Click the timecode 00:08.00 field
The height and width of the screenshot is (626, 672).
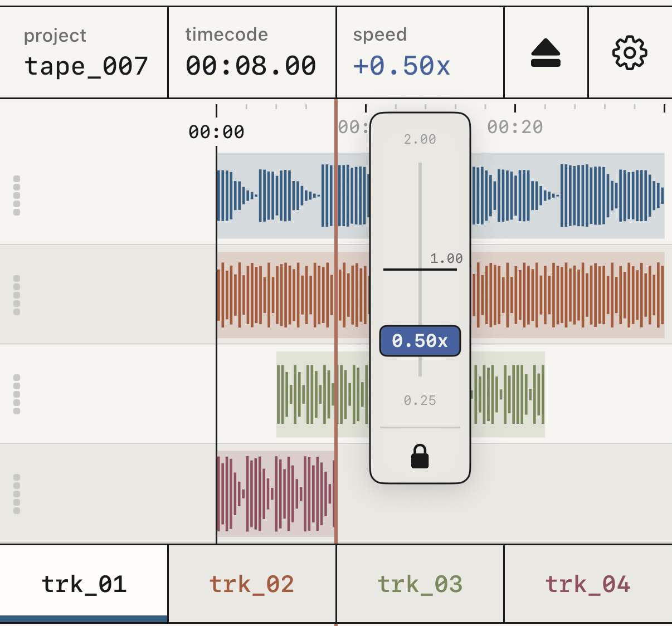pos(252,53)
